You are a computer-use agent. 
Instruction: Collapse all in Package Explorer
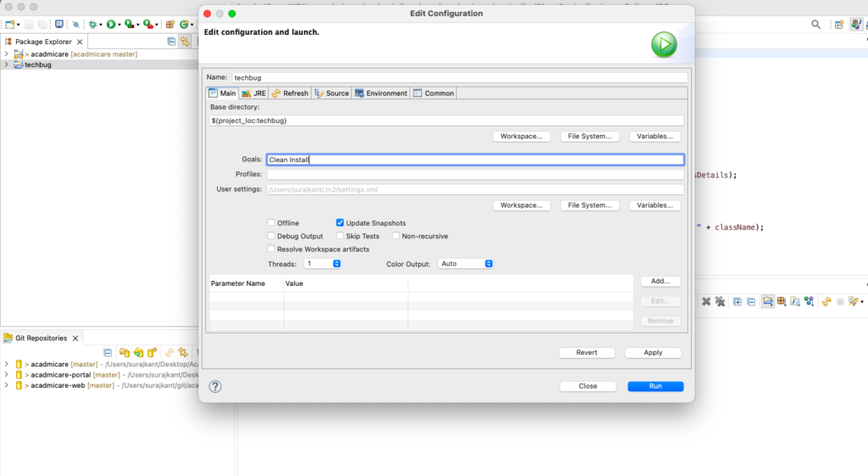tap(171, 42)
